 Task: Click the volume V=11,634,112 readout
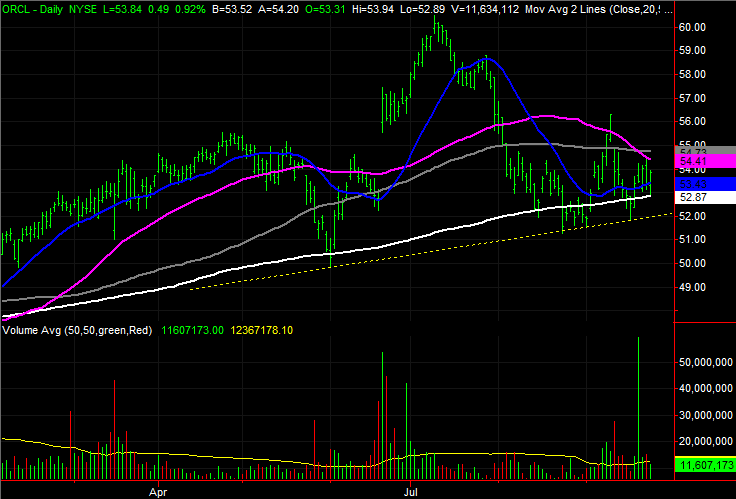pos(485,9)
